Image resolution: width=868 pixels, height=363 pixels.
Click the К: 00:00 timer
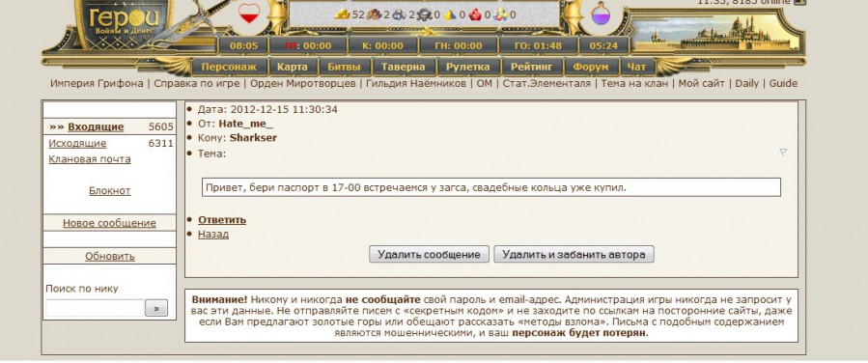click(x=382, y=46)
